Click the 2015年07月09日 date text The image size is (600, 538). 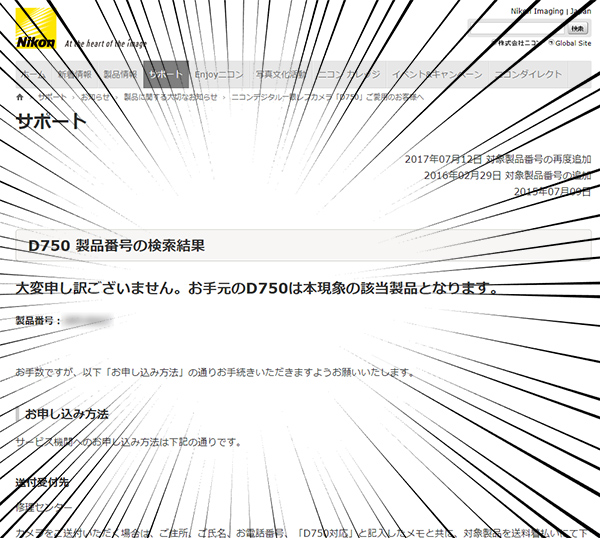pos(552,191)
